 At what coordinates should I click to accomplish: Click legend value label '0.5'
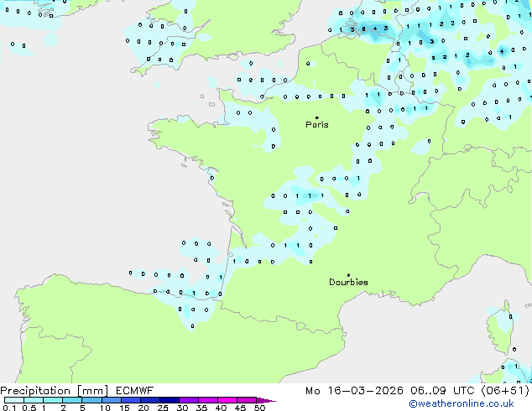29,408
